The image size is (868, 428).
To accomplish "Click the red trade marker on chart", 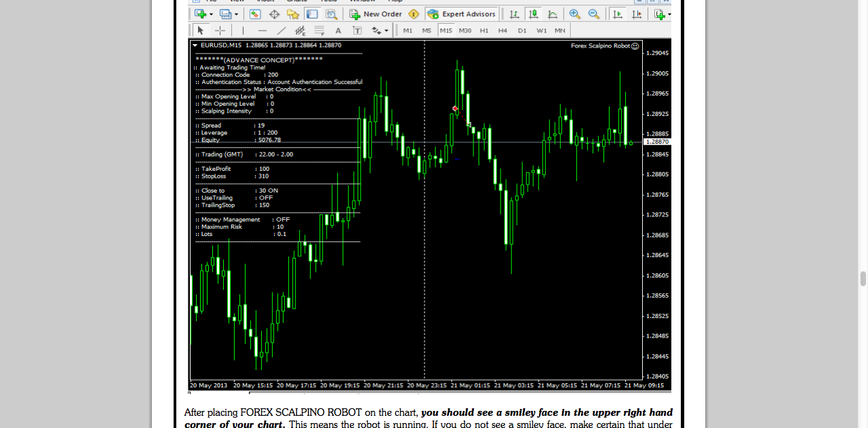I will tap(456, 109).
